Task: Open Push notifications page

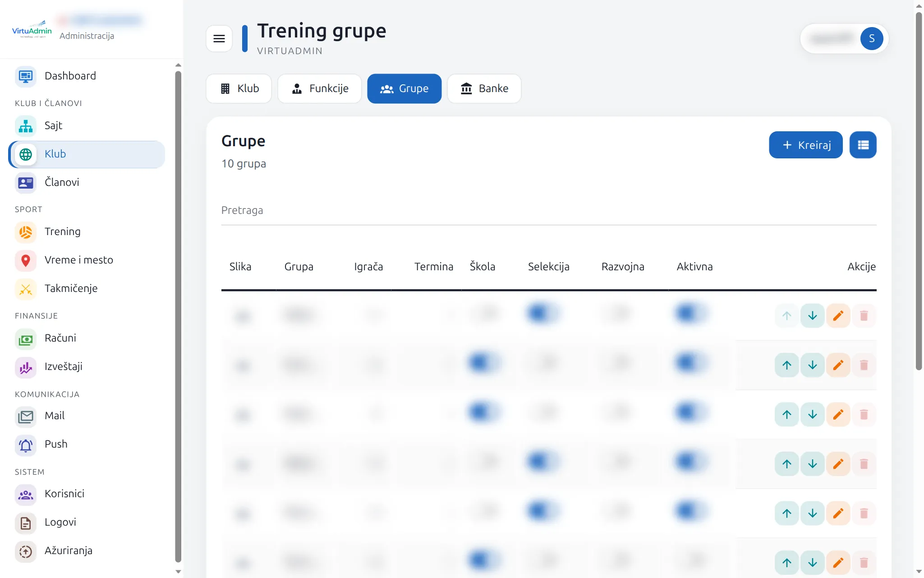Action: pos(87,444)
